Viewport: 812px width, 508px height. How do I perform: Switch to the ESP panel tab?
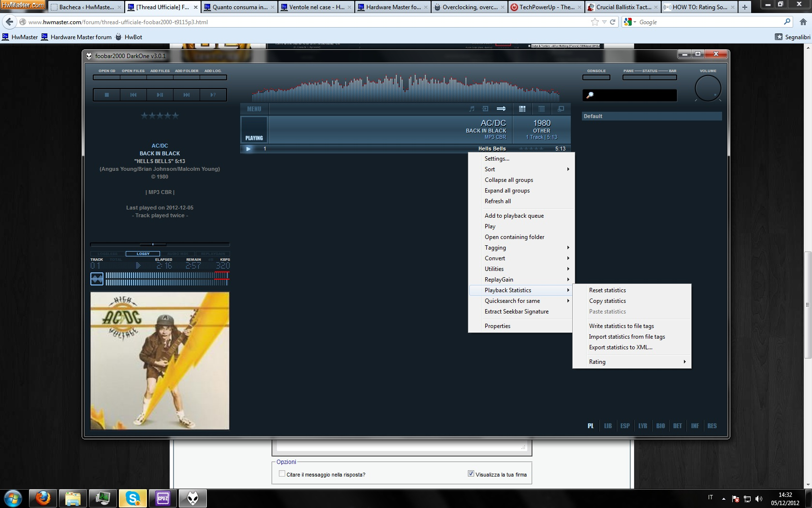pyautogui.click(x=625, y=426)
